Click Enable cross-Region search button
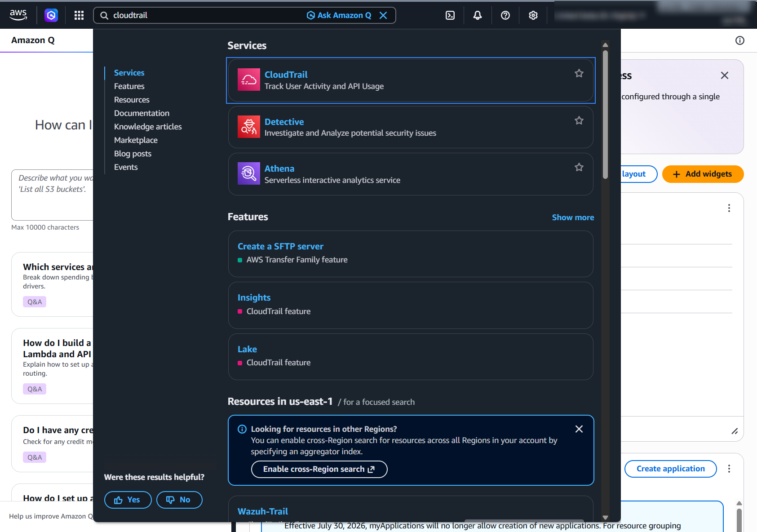The image size is (757, 532). [x=319, y=469]
